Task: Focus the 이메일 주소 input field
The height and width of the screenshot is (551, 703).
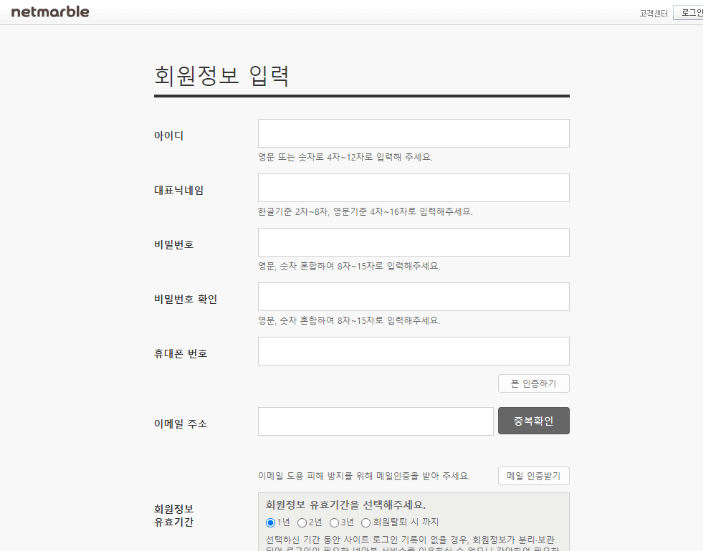Action: pyautogui.click(x=375, y=421)
